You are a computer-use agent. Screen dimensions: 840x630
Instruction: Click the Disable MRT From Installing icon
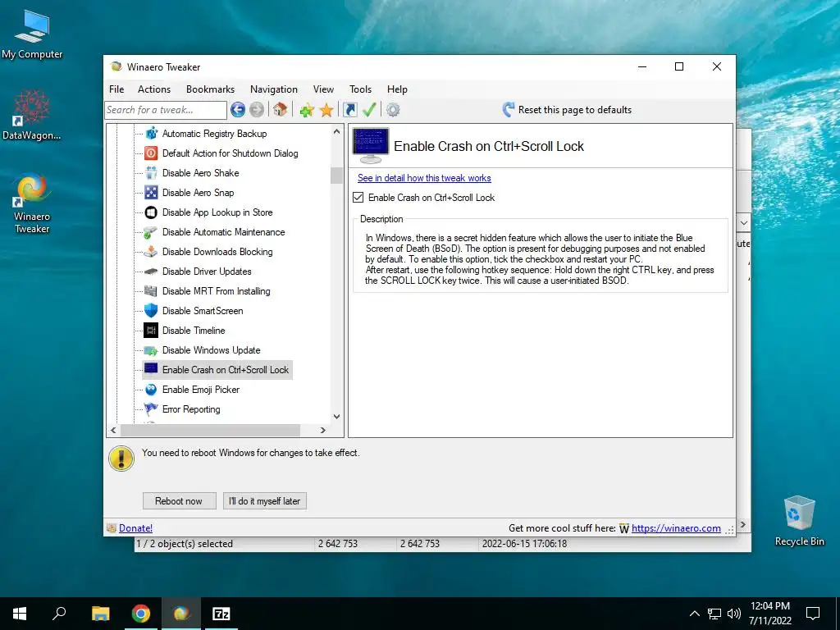point(151,291)
